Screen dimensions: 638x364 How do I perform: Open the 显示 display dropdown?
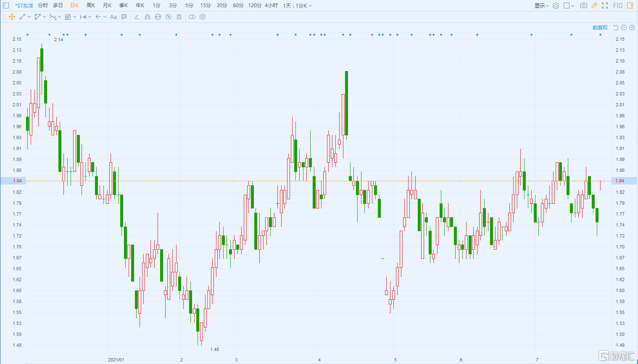542,5
